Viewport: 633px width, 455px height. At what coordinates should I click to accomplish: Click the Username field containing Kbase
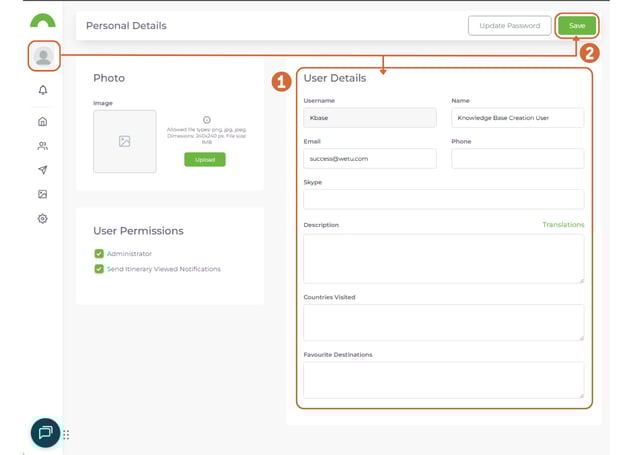coord(370,118)
